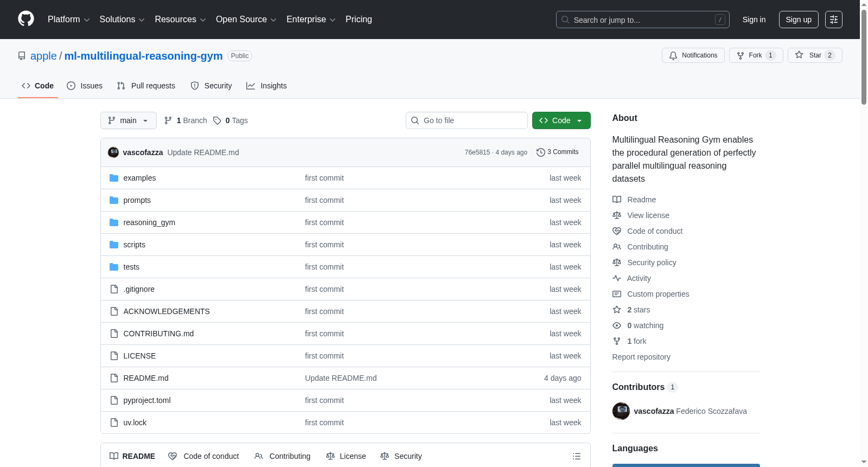Open the ACKNOWLEDGEMENTS file

tap(167, 311)
